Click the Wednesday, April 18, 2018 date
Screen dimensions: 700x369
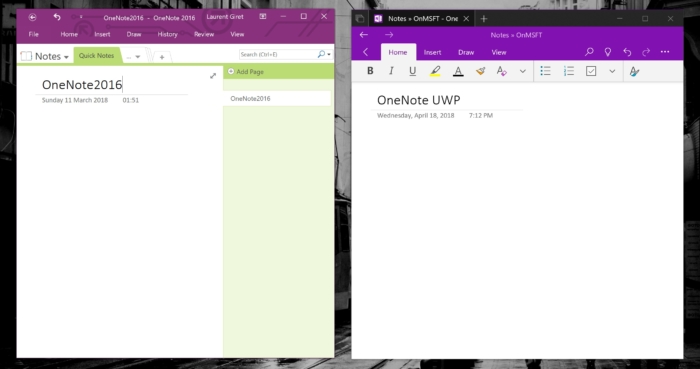tap(416, 115)
